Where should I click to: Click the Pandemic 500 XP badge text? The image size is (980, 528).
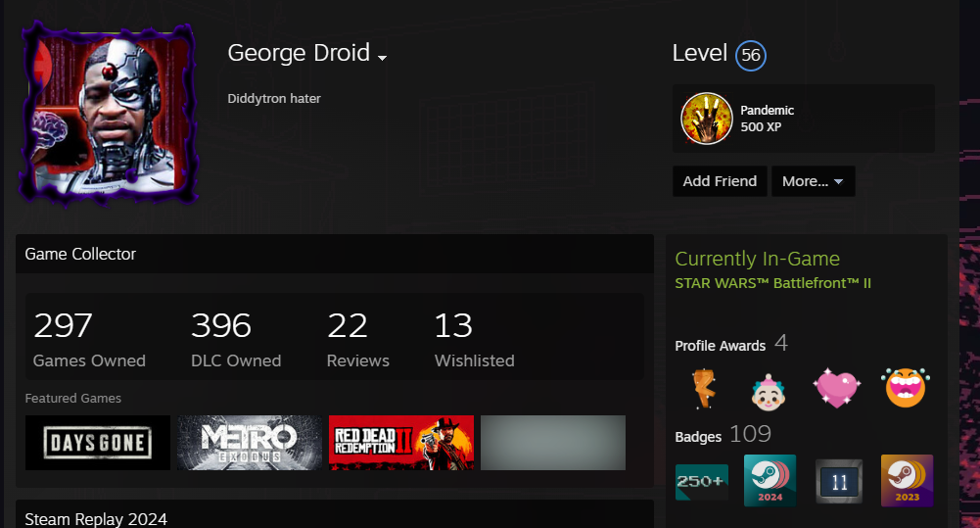click(x=768, y=119)
